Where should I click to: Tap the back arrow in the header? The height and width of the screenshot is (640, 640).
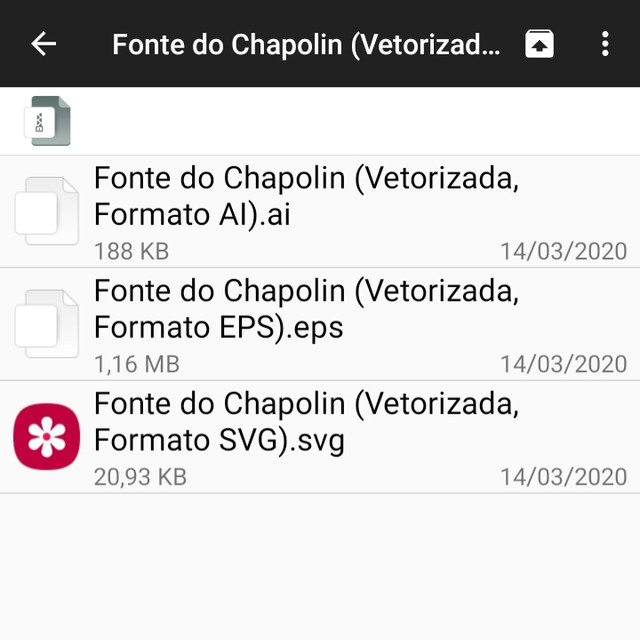(x=44, y=44)
